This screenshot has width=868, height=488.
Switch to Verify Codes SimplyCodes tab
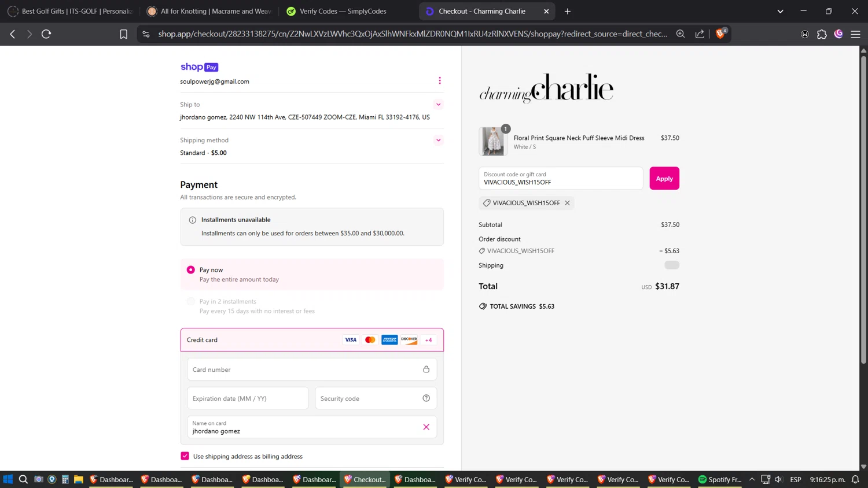pyautogui.click(x=348, y=11)
